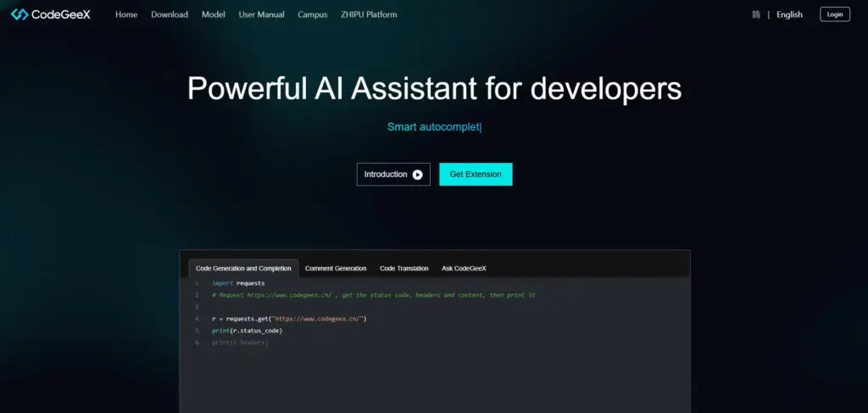Select Code Generation and Completion tab
The width and height of the screenshot is (868, 413).
coord(243,269)
